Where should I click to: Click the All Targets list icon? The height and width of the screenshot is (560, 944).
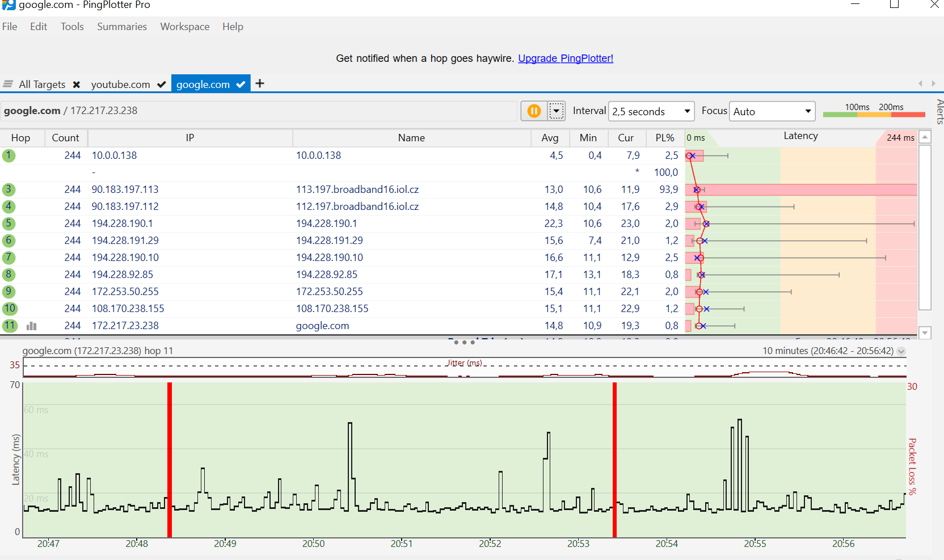8,84
